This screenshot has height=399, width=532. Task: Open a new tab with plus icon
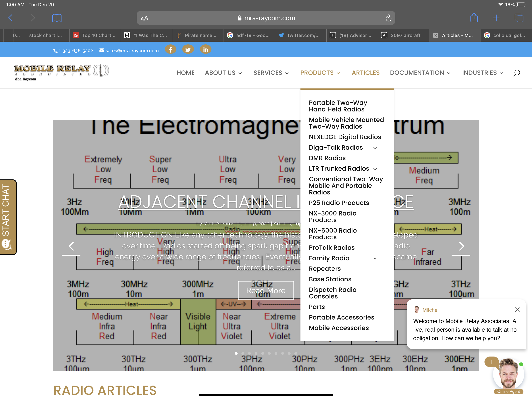tap(496, 18)
